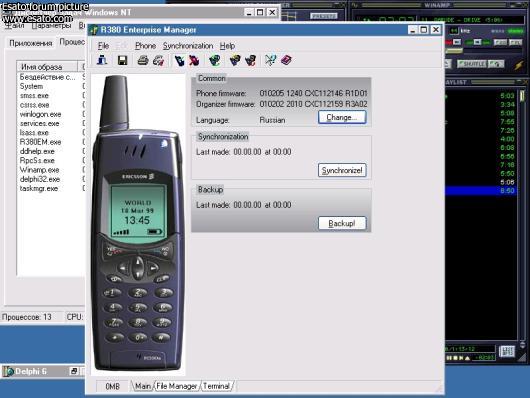Click the Synchronize! button
530x398 pixels.
[x=342, y=170]
